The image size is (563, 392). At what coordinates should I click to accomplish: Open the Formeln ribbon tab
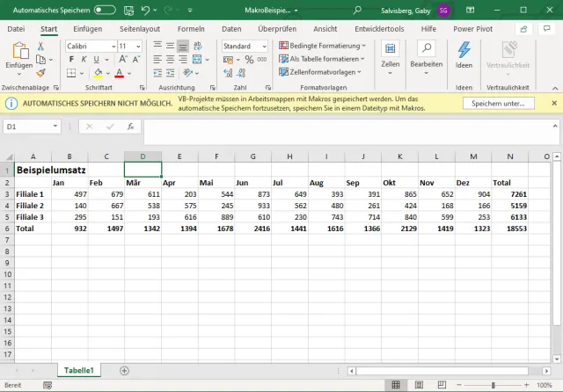pos(191,28)
